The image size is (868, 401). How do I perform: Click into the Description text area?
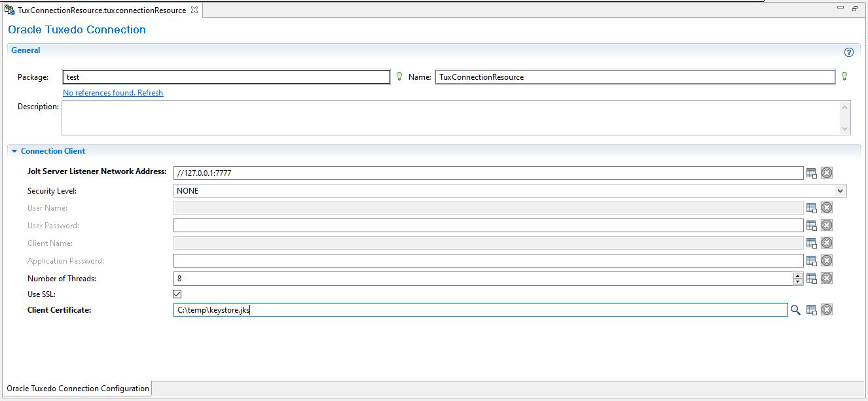(451, 118)
